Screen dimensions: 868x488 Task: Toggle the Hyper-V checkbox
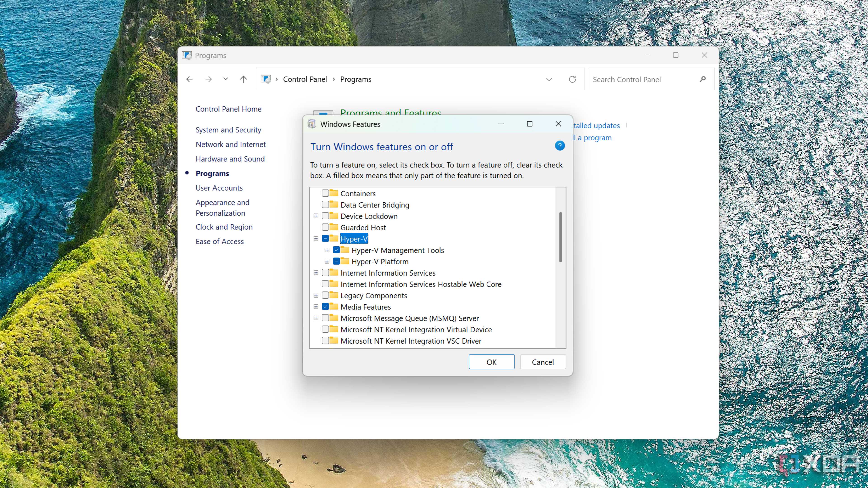[x=325, y=238]
